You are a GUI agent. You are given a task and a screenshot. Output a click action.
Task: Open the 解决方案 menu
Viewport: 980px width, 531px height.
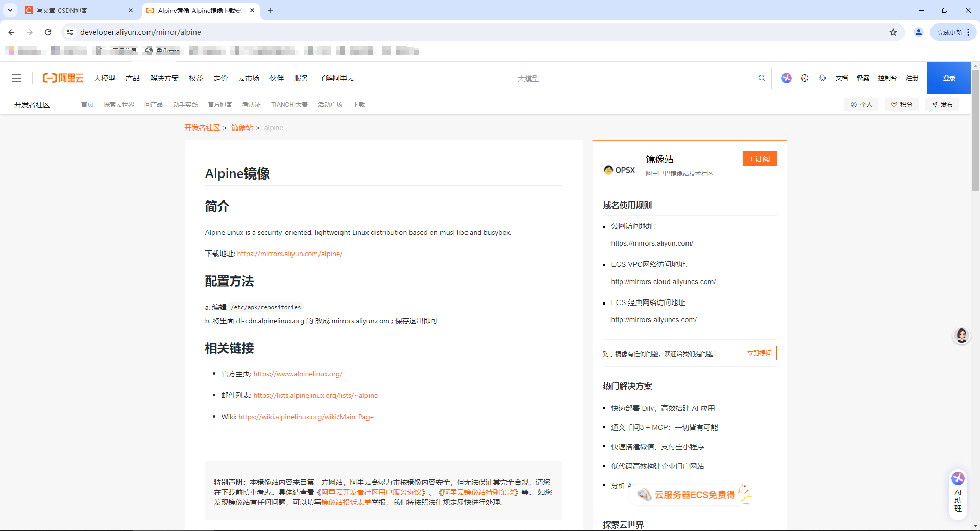click(x=164, y=78)
